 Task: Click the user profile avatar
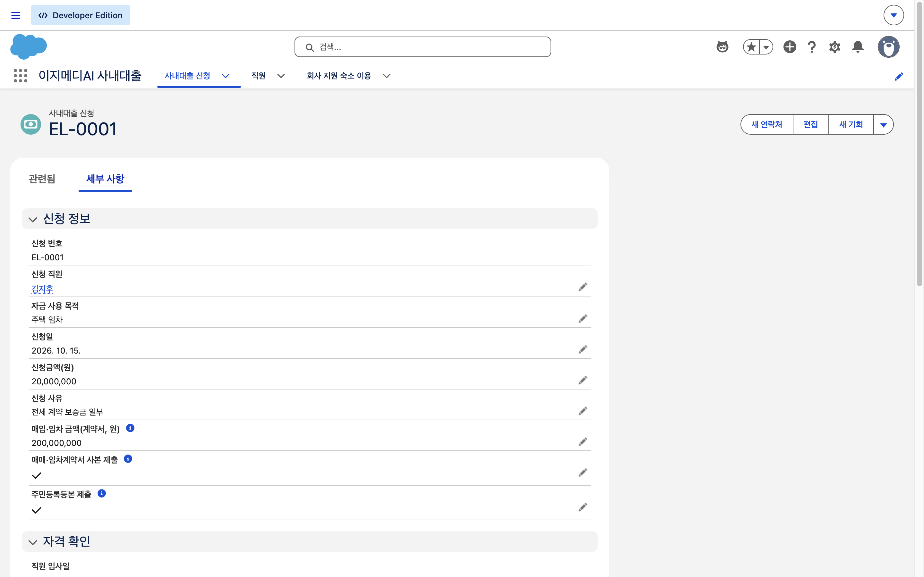coord(888,47)
